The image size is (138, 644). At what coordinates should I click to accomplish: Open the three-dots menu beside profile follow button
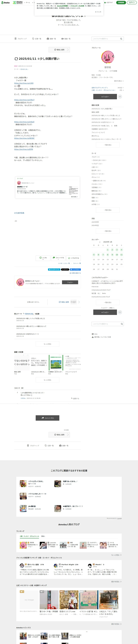(x=120, y=96)
